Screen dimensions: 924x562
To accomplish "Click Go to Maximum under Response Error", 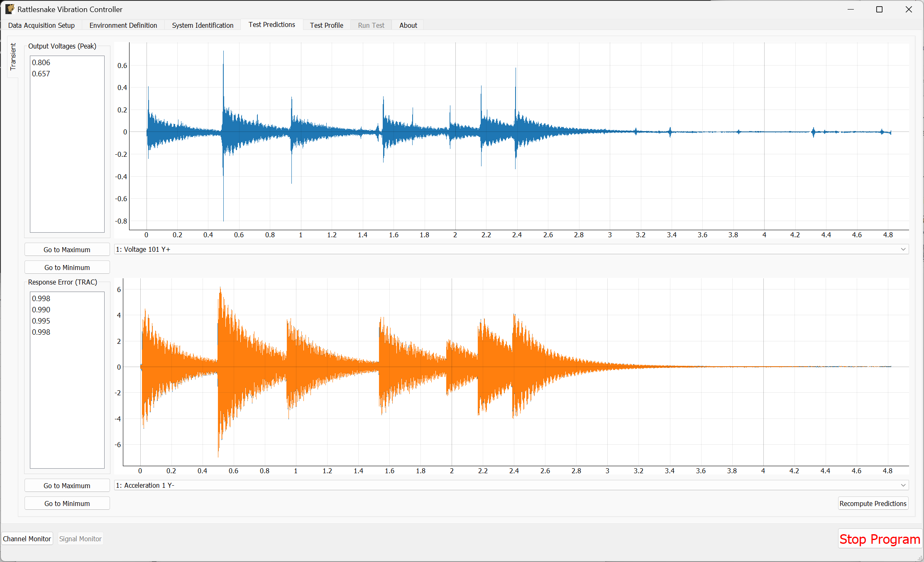I will coord(67,485).
